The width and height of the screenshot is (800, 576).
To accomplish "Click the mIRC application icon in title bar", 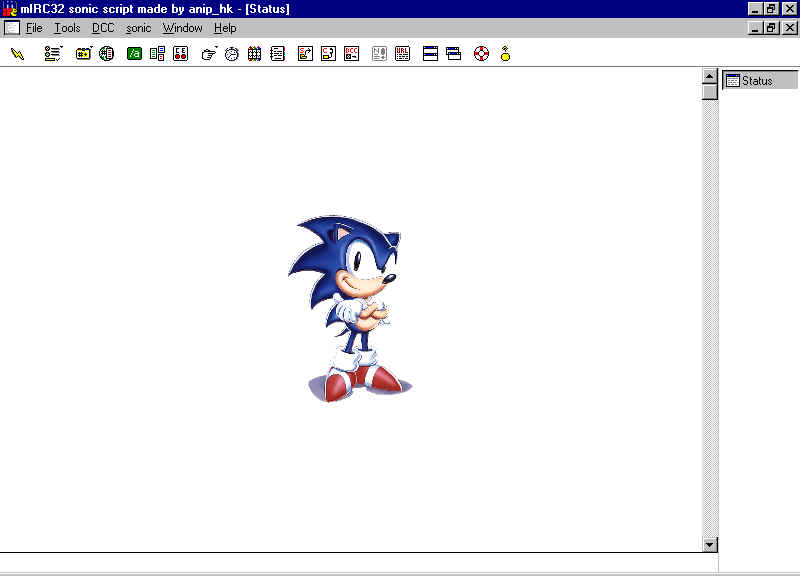I will 9,9.
